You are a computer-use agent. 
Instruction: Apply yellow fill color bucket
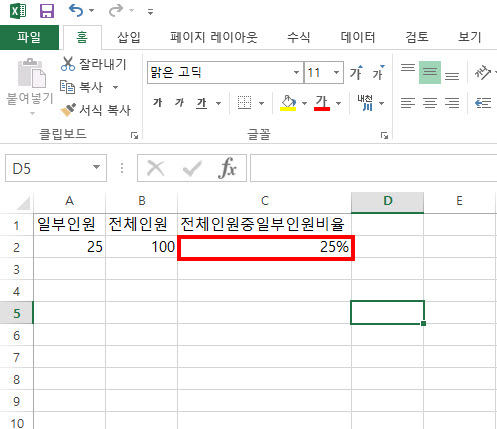coord(288,103)
